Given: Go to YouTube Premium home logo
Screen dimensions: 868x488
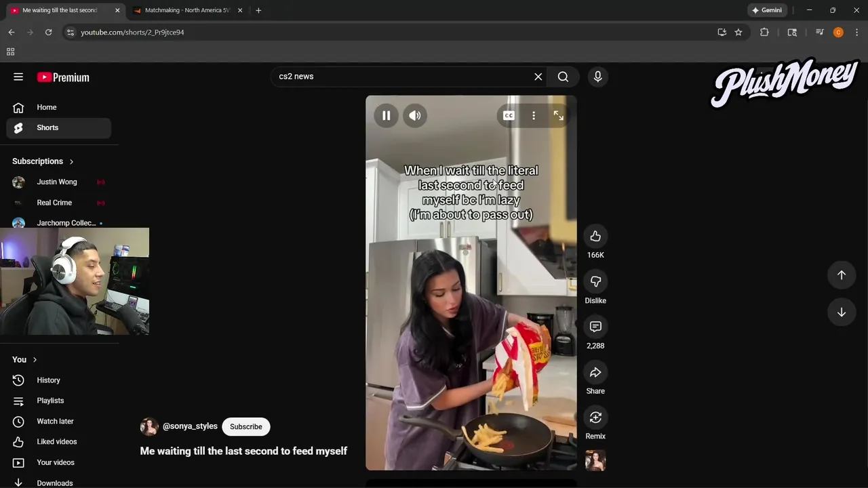Looking at the screenshot, I should (x=63, y=77).
